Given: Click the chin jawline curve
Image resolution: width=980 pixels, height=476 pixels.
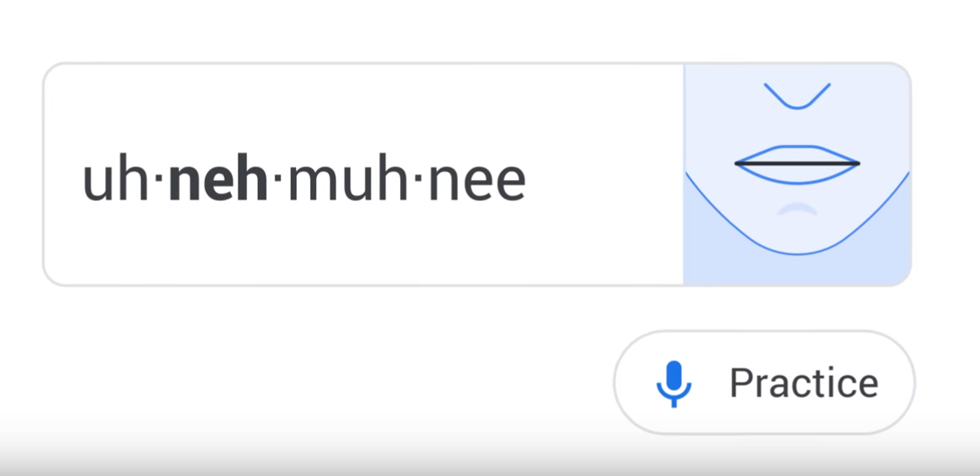Looking at the screenshot, I should [797, 252].
